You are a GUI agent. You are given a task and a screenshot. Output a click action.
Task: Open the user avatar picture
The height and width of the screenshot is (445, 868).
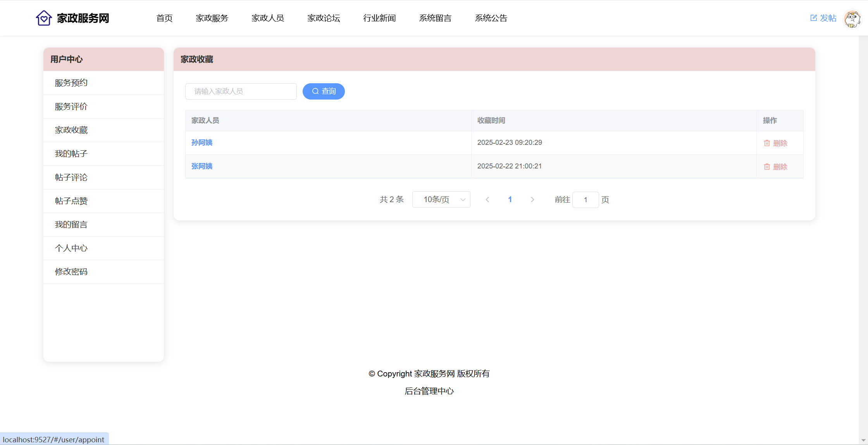pos(852,19)
